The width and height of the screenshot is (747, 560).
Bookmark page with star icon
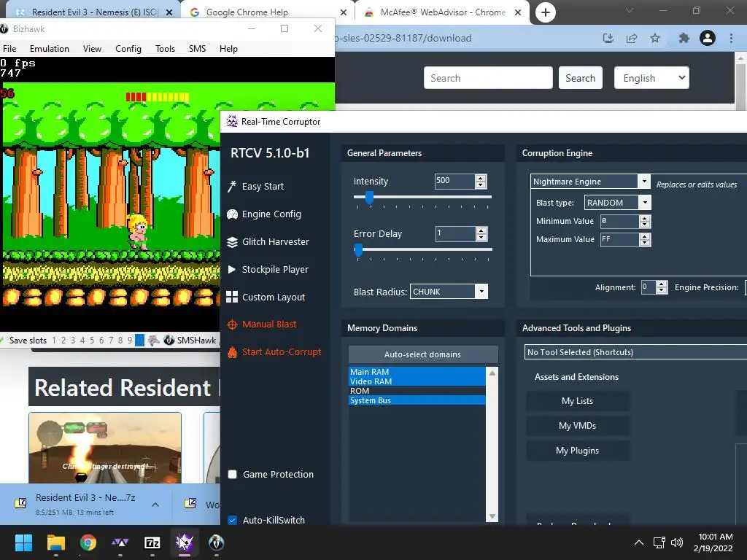(x=655, y=38)
